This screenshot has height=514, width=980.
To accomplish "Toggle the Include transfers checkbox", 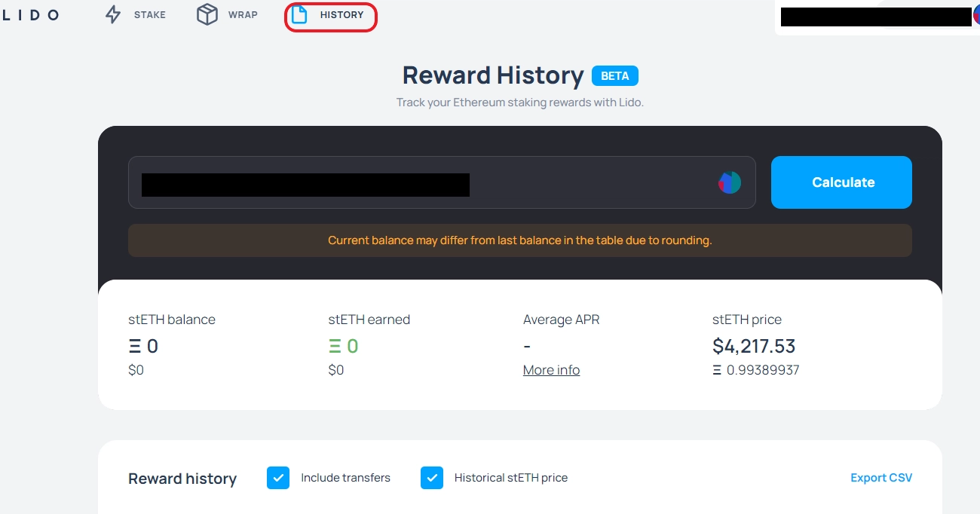I will [278, 478].
